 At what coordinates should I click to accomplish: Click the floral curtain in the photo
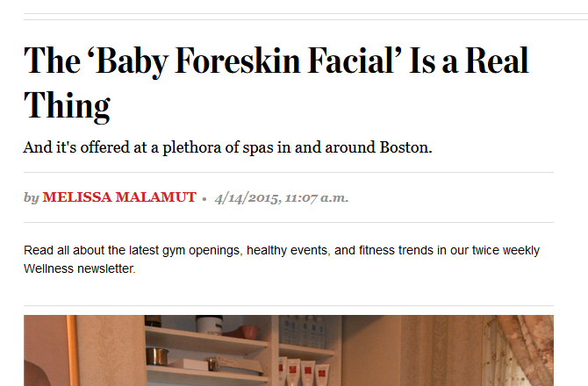pos(520,350)
